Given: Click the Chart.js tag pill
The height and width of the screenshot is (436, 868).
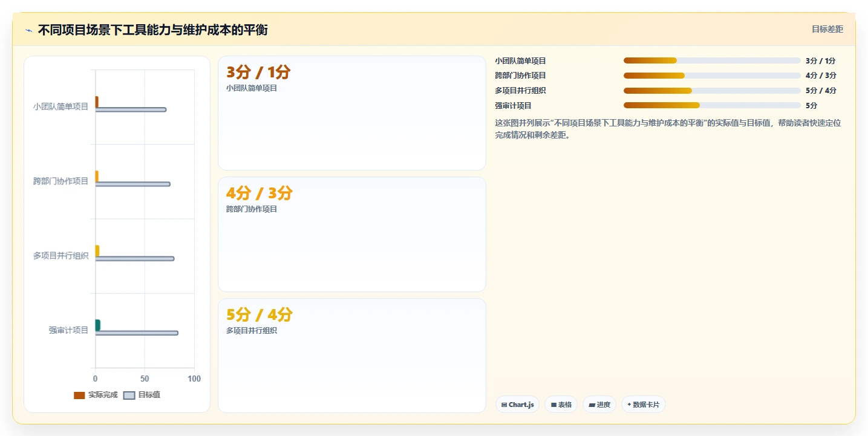Looking at the screenshot, I should click(517, 405).
